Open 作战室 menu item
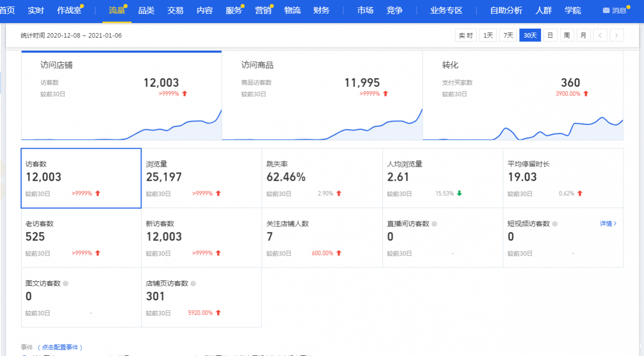 point(69,11)
